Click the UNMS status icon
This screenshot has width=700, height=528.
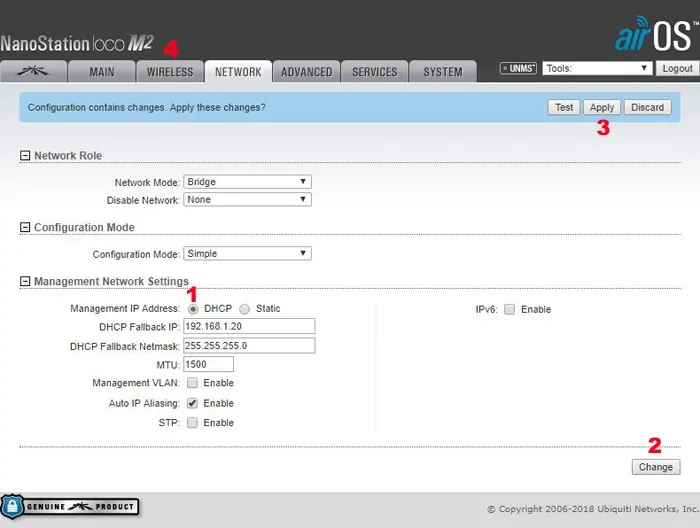[x=519, y=69]
